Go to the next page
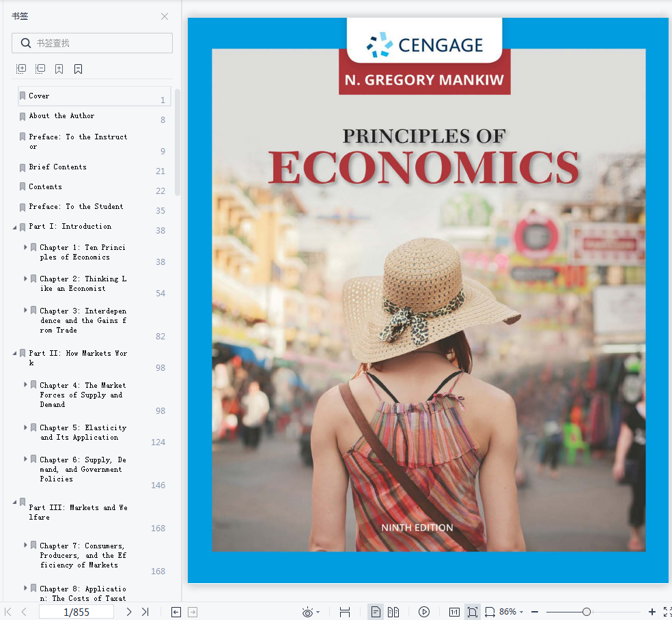 click(x=128, y=612)
